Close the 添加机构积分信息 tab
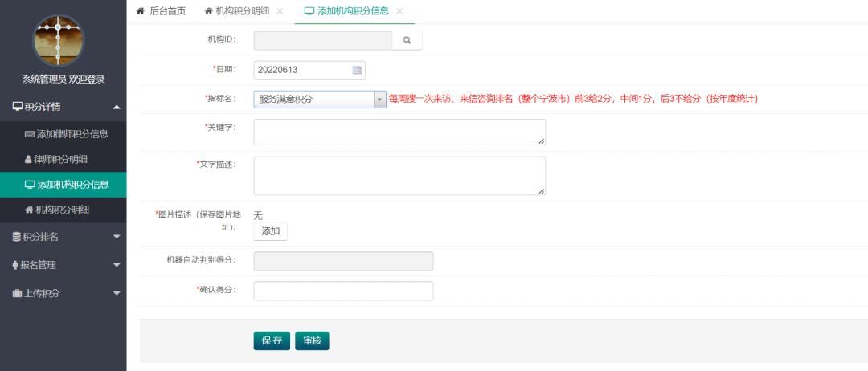 tap(399, 11)
